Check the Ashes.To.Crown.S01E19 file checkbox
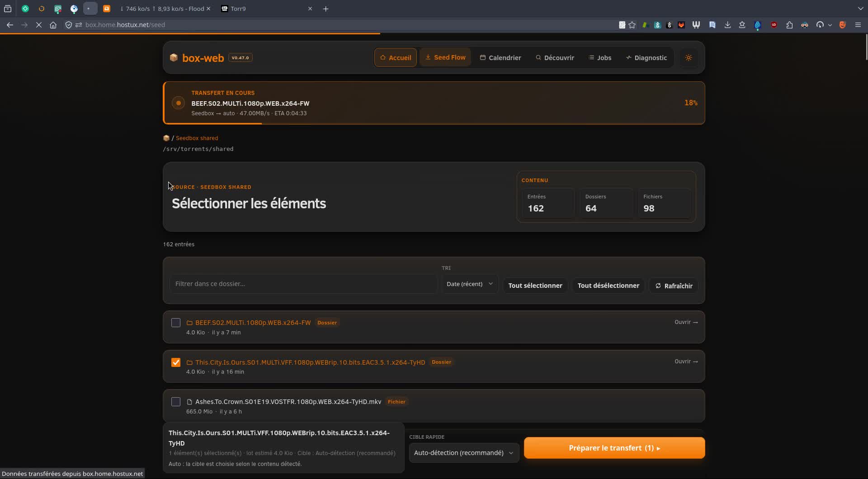 point(176,402)
